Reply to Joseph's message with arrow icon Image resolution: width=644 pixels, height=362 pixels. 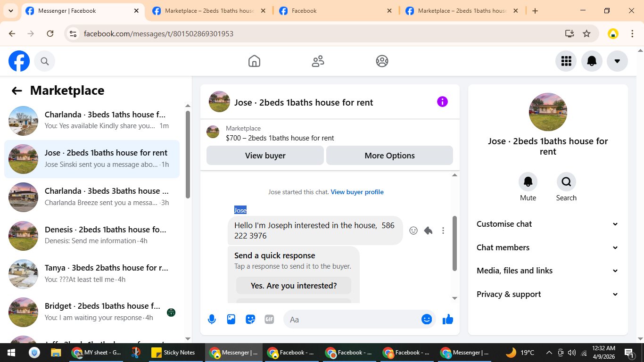pos(428,230)
